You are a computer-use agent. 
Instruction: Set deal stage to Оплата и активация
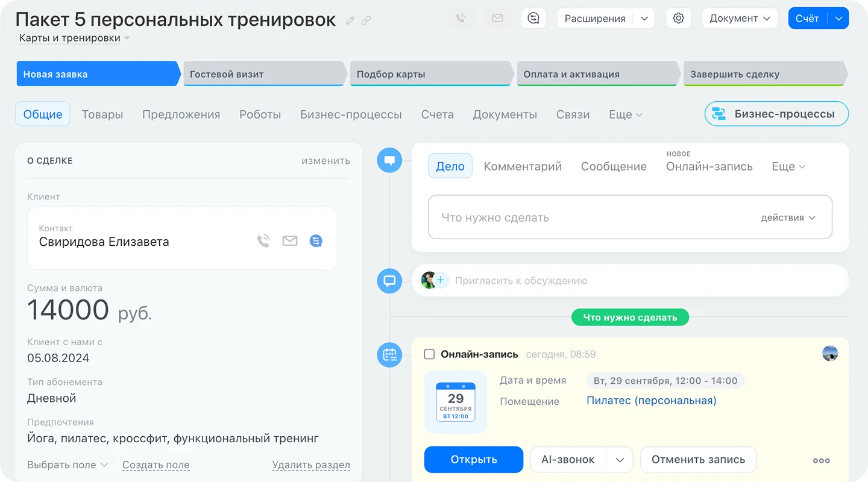point(599,74)
